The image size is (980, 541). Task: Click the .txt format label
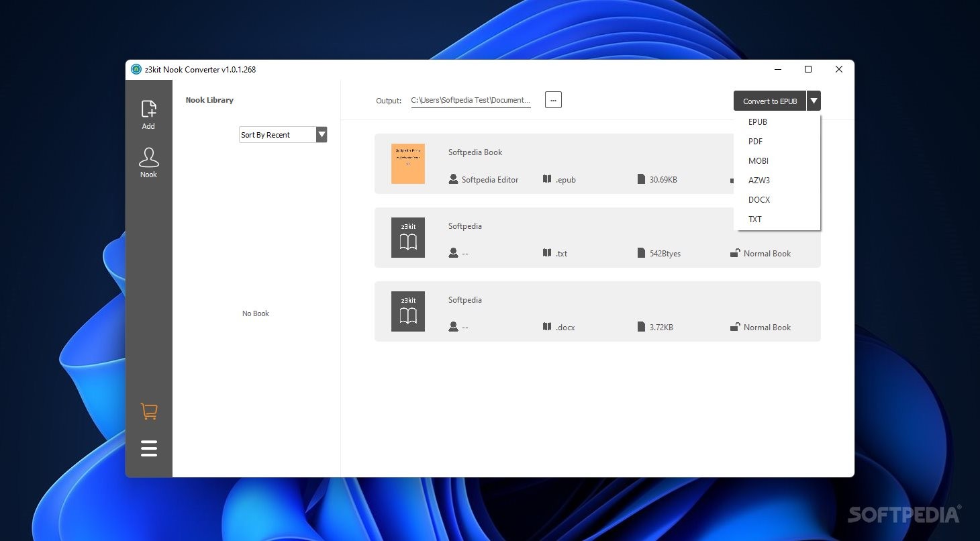tap(562, 254)
